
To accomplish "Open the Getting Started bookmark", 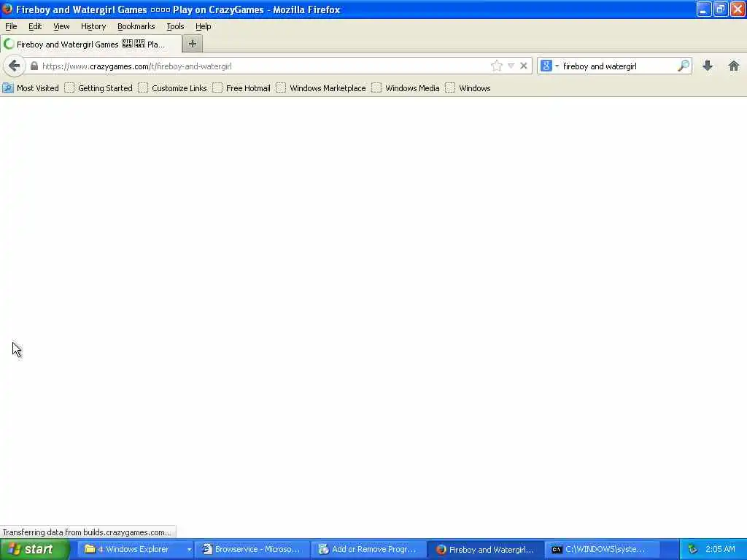I will pos(98,88).
